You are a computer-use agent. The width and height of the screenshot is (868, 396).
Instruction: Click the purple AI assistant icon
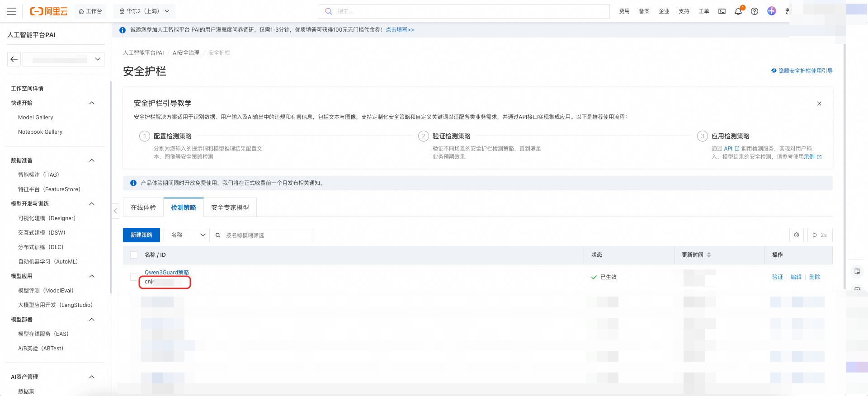(772, 11)
